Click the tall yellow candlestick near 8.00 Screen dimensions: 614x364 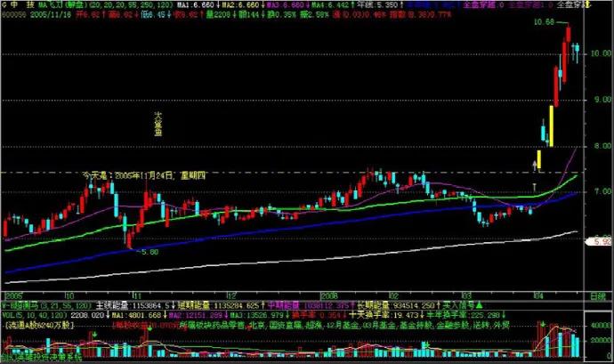point(552,126)
